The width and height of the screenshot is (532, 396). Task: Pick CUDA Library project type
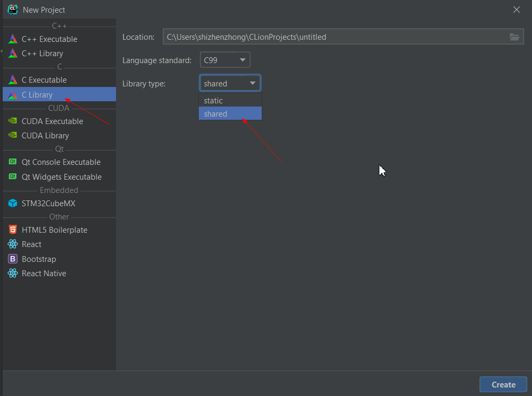[59, 135]
